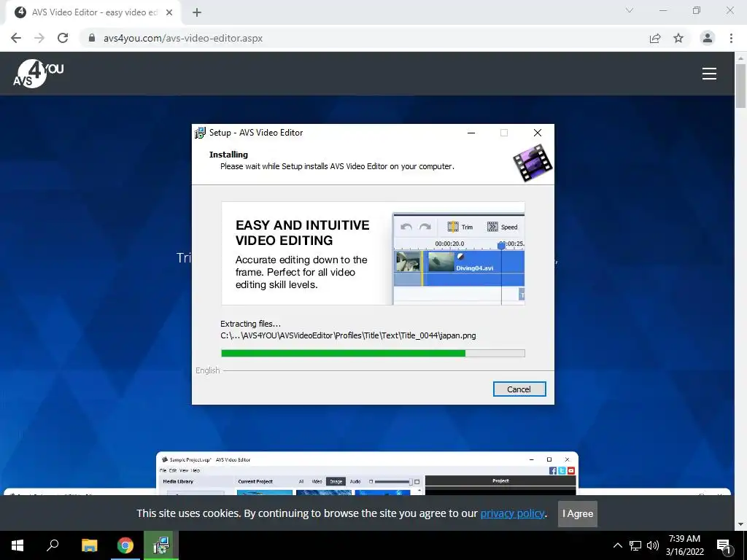The image size is (747, 560).
Task: Reload the current page
Action: pyautogui.click(x=63, y=38)
